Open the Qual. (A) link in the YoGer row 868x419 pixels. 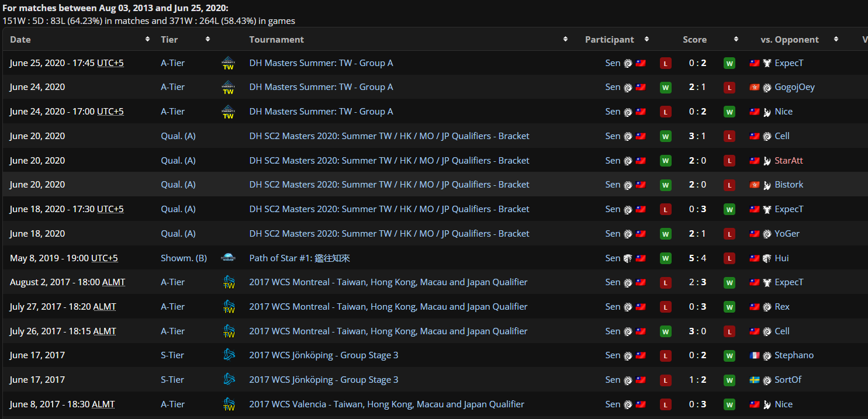coord(178,234)
